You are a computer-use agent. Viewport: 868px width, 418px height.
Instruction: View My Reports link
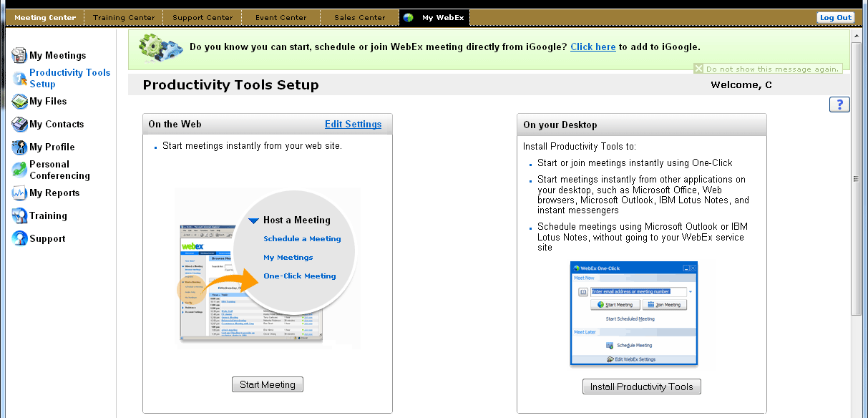[54, 193]
